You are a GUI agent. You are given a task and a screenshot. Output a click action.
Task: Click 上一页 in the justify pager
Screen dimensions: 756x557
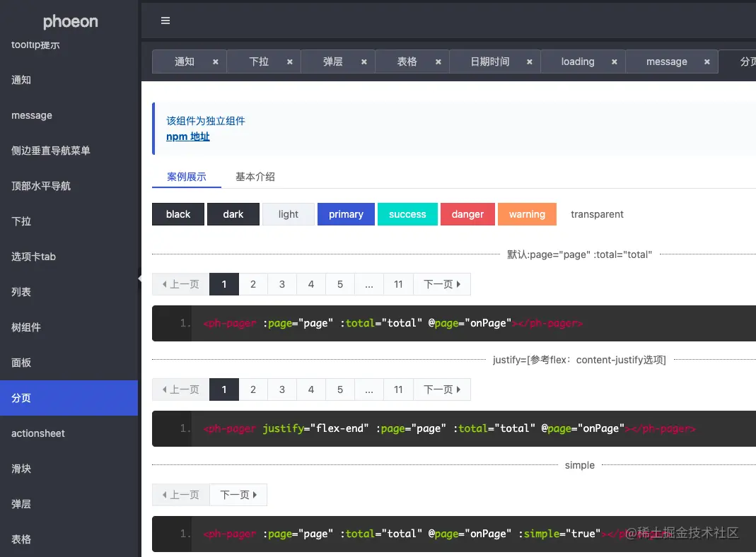(x=181, y=389)
